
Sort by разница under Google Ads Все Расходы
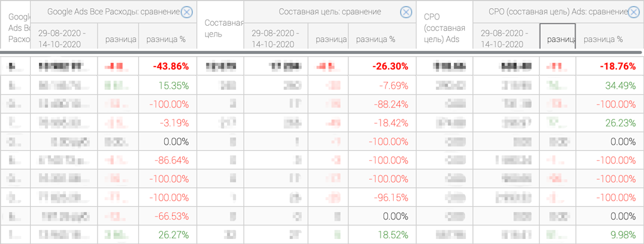click(x=118, y=40)
